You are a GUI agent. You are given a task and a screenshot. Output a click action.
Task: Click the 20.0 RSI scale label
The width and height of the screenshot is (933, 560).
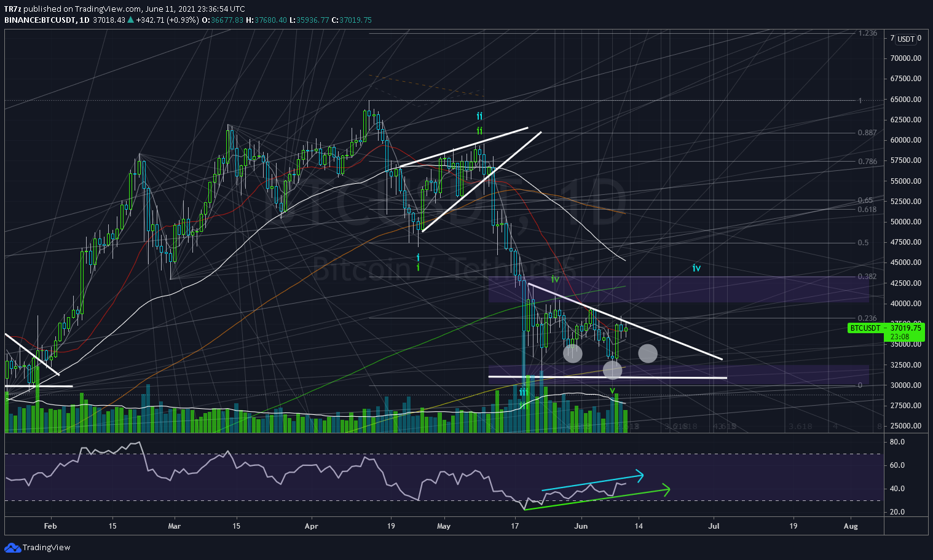coord(897,512)
